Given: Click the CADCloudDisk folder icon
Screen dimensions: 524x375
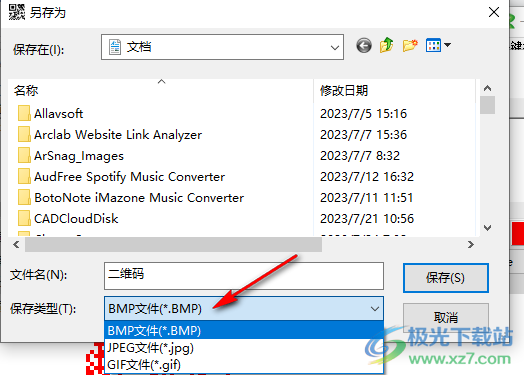Looking at the screenshot, I should tap(24, 219).
